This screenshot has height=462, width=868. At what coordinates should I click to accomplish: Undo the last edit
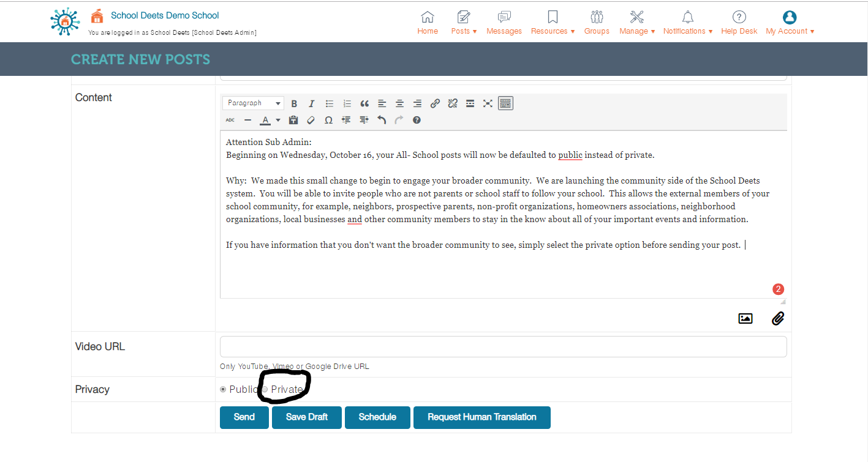click(x=382, y=120)
